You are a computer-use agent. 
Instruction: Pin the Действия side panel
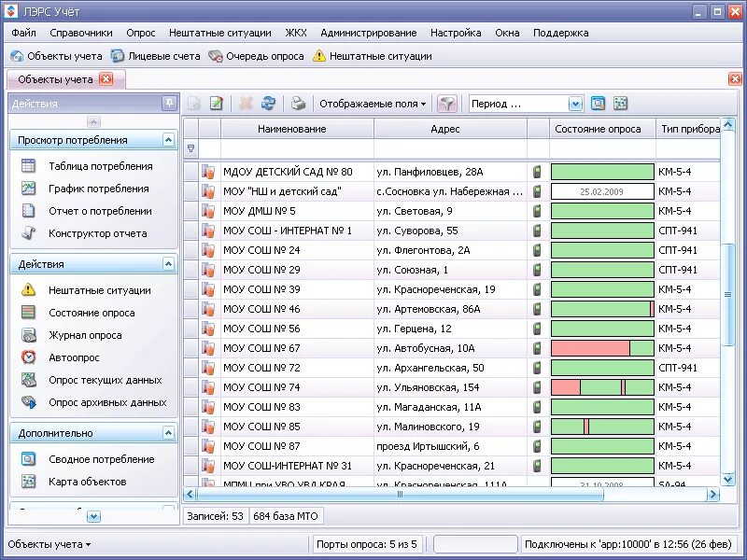pyautogui.click(x=169, y=104)
